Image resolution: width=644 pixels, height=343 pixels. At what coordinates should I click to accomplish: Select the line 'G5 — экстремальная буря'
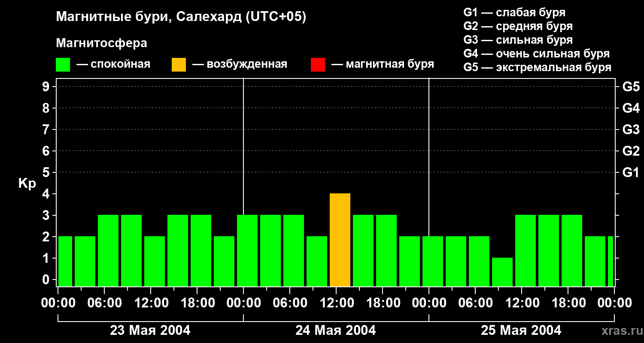(538, 67)
